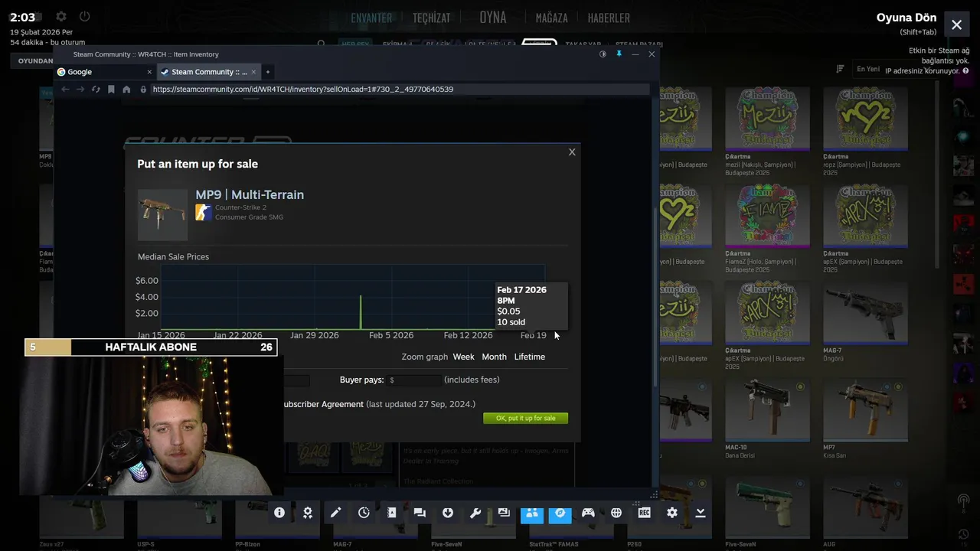Screen dimensions: 980x551
Task: Click HAFTALIK ABONE subscriber goal bar
Action: tap(151, 347)
